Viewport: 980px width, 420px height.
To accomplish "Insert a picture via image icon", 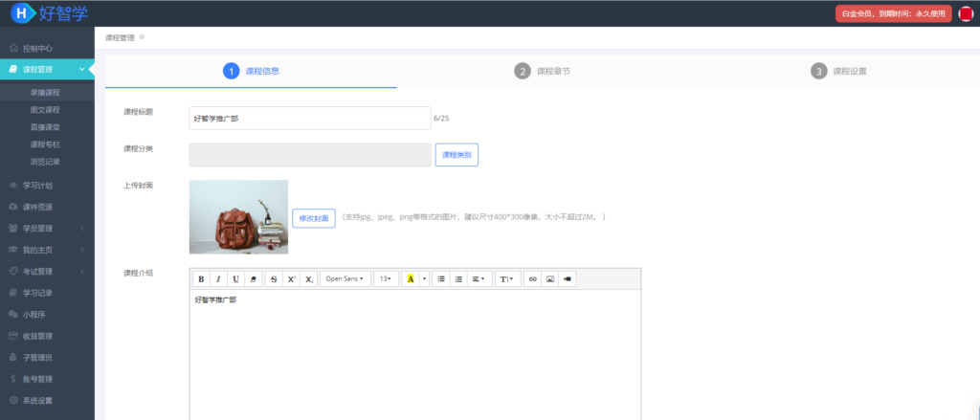I will pyautogui.click(x=550, y=278).
